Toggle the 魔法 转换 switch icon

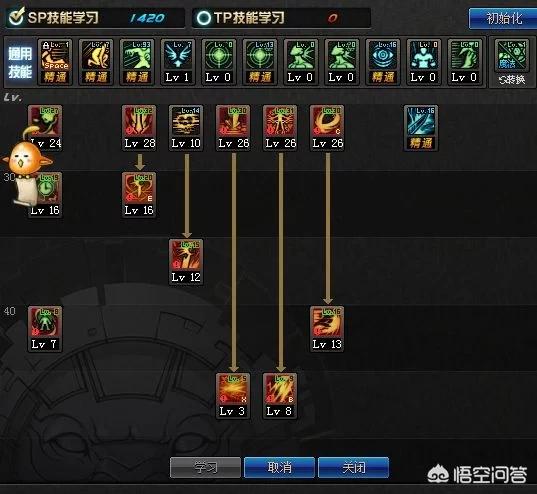pyautogui.click(x=512, y=62)
